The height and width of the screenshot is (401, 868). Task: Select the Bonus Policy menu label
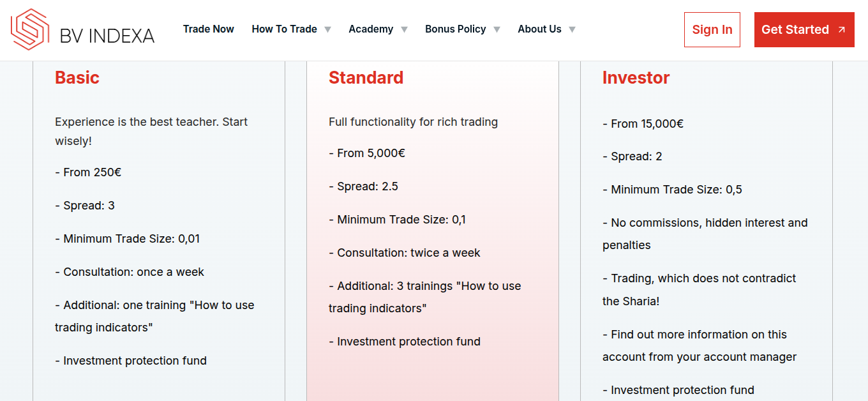455,29
